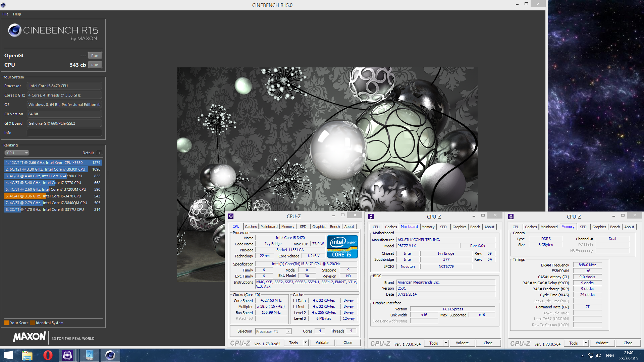644x362 pixels.
Task: Select the i7-3770 ranking row
Action: [53, 183]
